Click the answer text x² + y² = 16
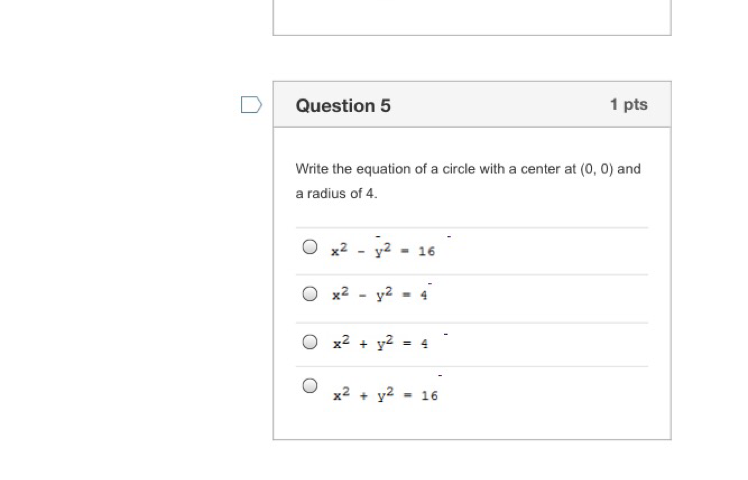This screenshot has height=480, width=748. 385,394
